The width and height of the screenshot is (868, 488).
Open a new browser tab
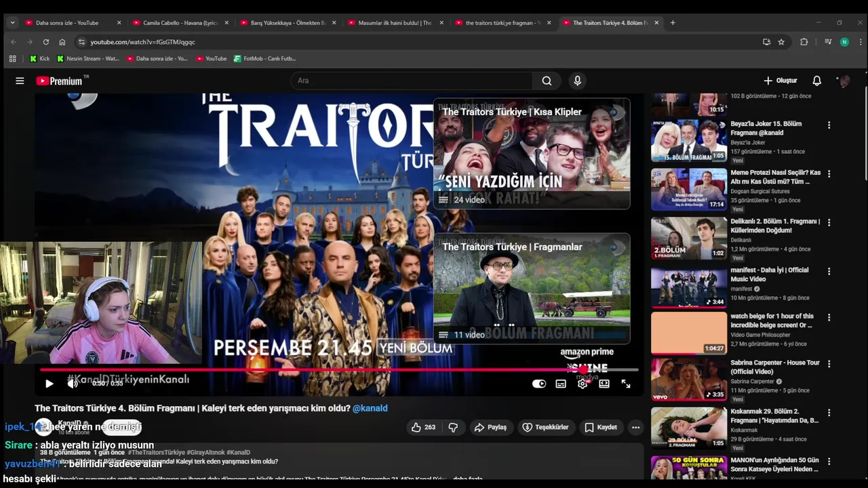(673, 22)
